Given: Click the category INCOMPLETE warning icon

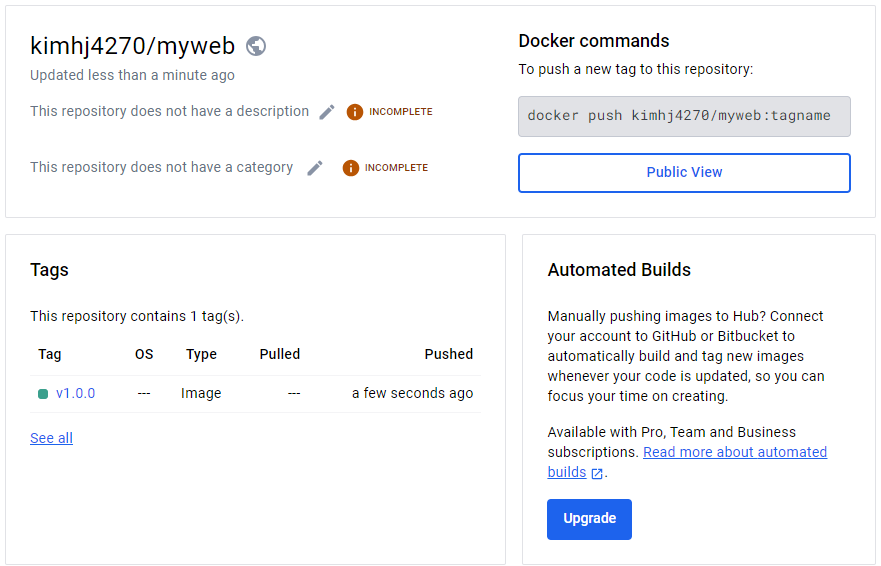Looking at the screenshot, I should [x=350, y=168].
